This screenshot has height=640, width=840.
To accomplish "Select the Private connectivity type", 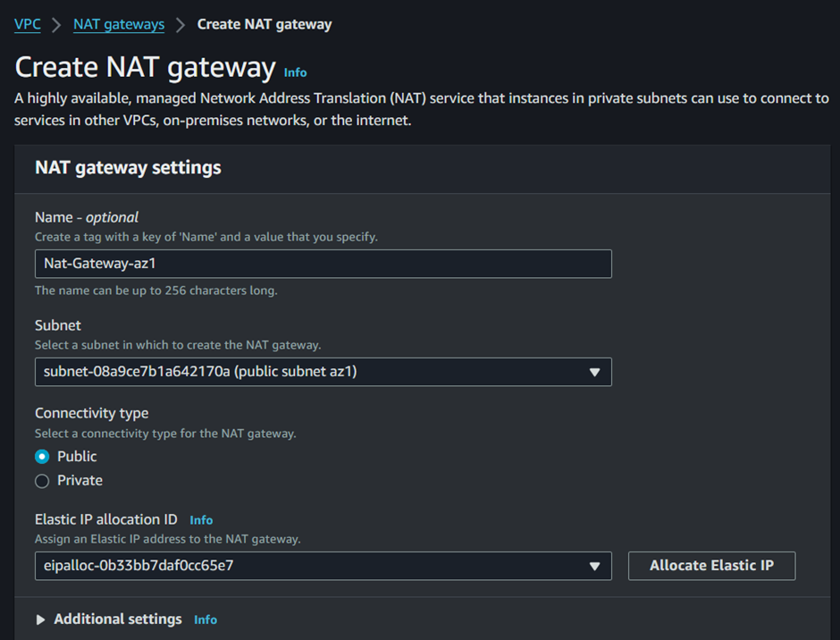I will tap(42, 481).
